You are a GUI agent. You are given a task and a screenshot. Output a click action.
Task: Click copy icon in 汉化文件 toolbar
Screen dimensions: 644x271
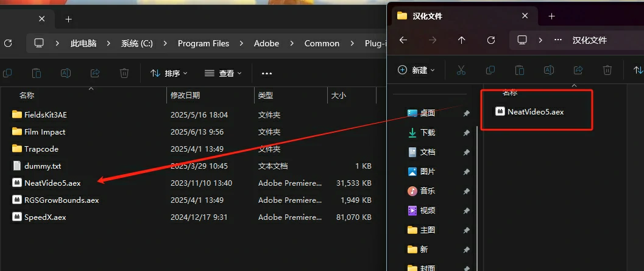[490, 70]
